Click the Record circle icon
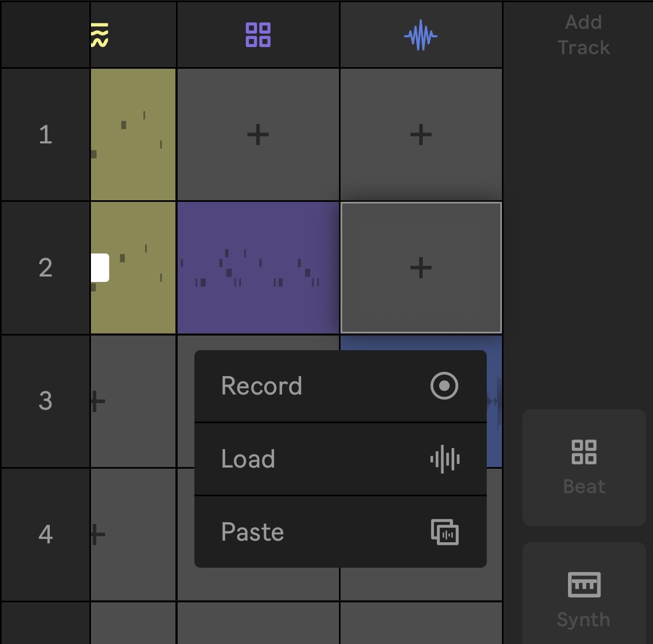The height and width of the screenshot is (644, 653). point(445,386)
